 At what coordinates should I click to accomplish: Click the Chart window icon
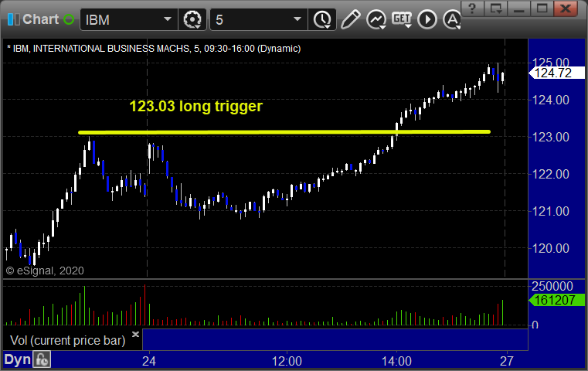(13, 19)
